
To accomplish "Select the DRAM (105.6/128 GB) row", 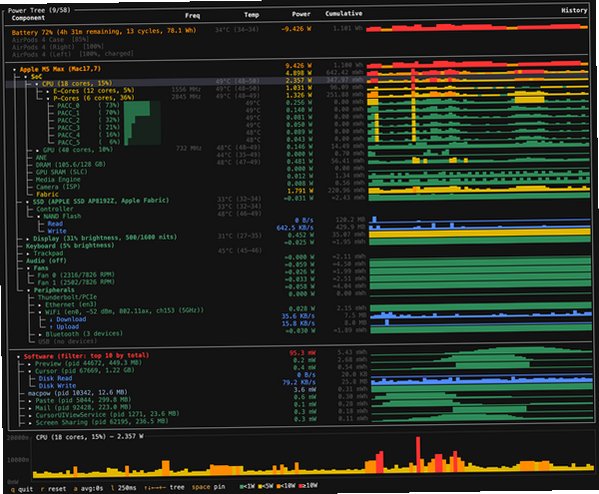I will (x=71, y=165).
